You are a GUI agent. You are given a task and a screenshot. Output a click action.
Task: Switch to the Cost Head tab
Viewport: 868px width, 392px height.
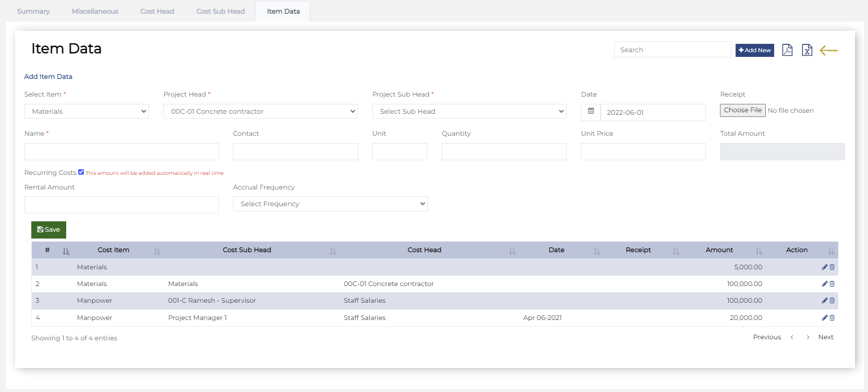(x=157, y=11)
